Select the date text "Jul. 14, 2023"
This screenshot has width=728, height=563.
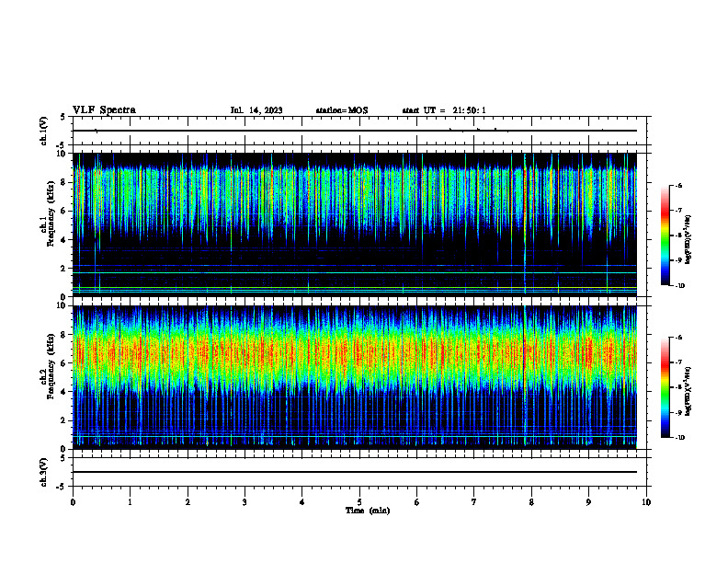point(256,110)
